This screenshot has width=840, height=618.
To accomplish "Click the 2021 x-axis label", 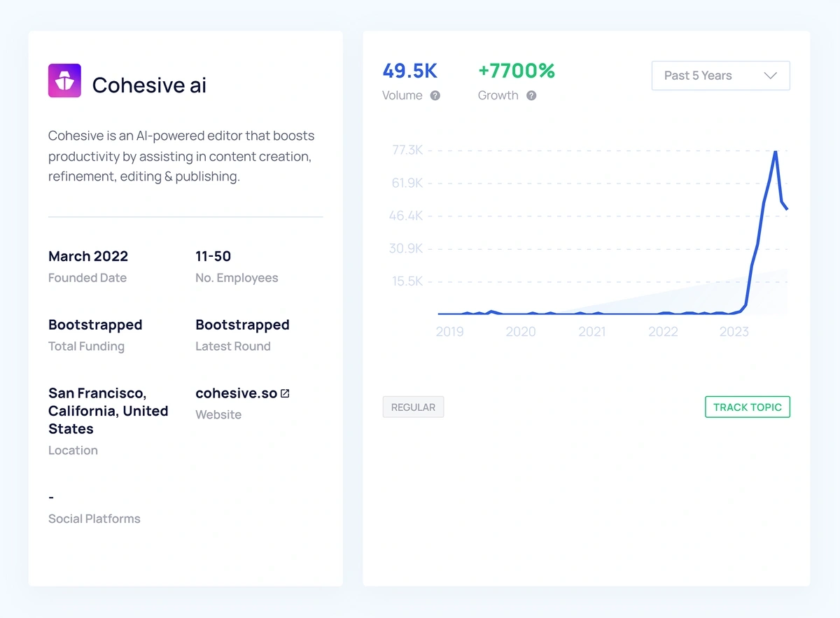I will [591, 332].
